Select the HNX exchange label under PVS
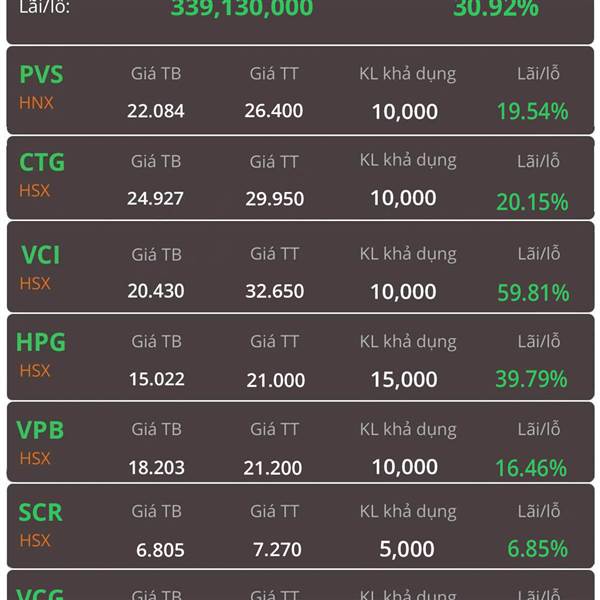Image resolution: width=600 pixels, height=600 pixels. coord(36,103)
